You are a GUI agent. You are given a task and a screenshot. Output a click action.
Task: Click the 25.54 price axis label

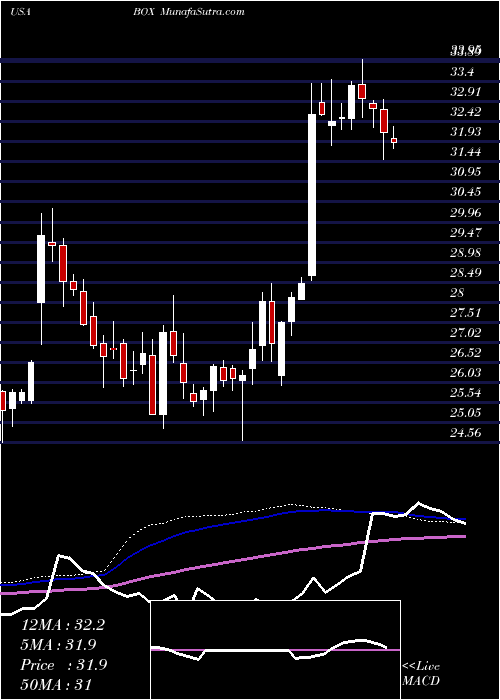[x=466, y=393]
